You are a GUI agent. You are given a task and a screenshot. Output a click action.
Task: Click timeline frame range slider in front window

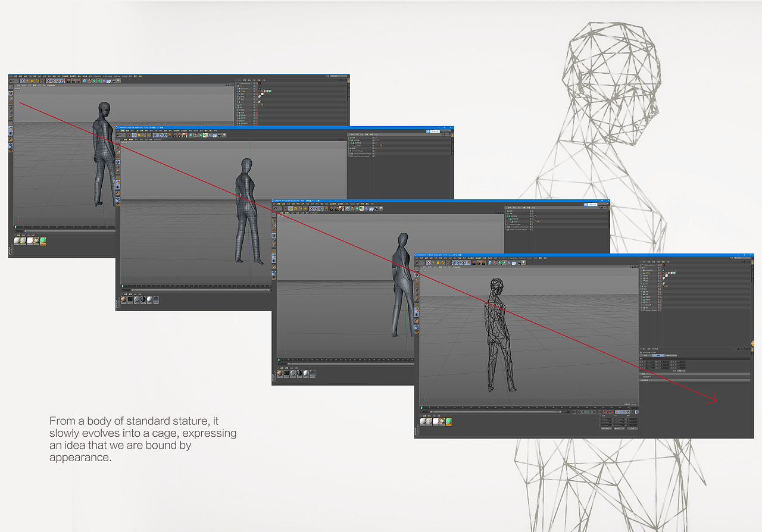click(x=495, y=412)
